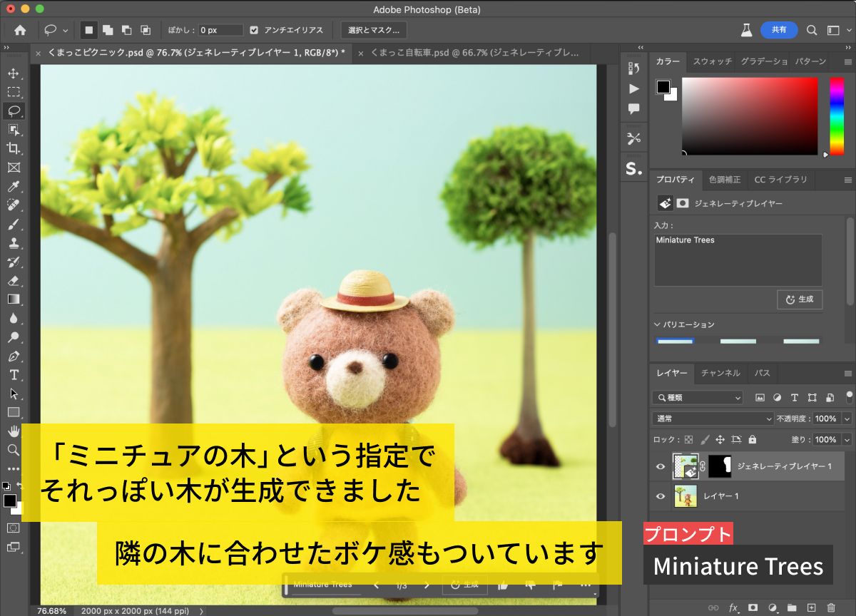Click the rainbow hue slider strip
The height and width of the screenshot is (616, 856).
click(x=836, y=115)
